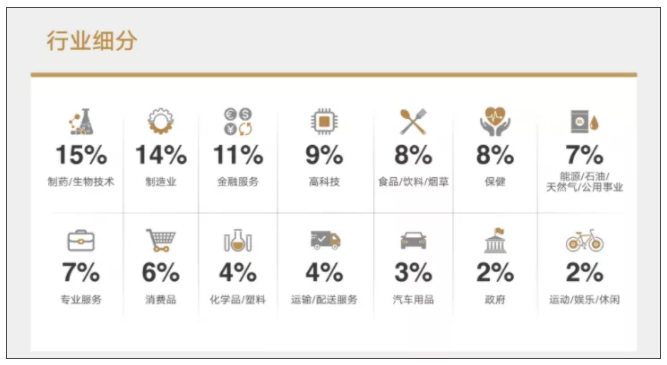Click the 行业细分 title heading
Screen dimensions: 667x365
pyautogui.click(x=92, y=41)
